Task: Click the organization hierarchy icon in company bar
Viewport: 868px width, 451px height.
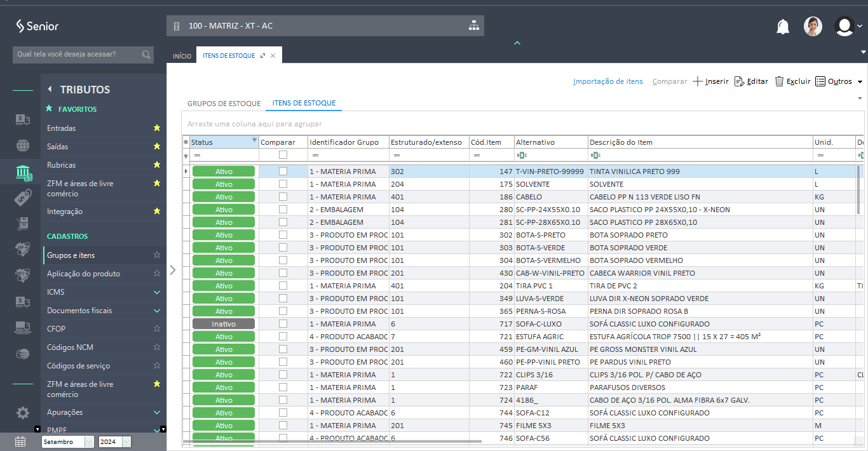Action: click(473, 26)
